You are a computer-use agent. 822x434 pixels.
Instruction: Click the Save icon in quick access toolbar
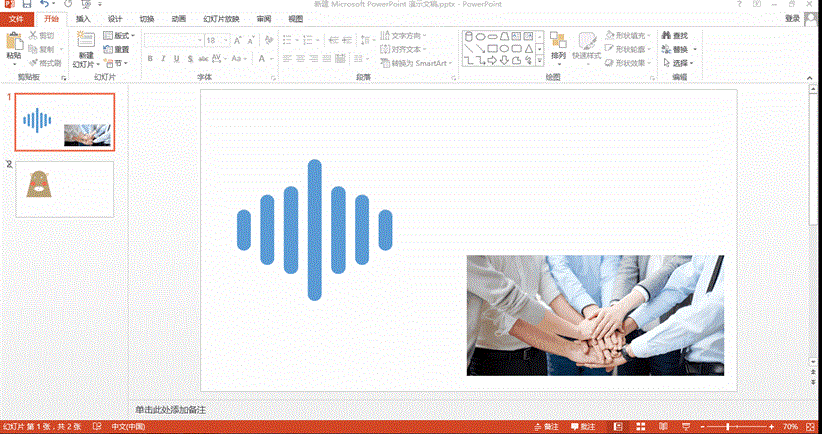[25, 5]
